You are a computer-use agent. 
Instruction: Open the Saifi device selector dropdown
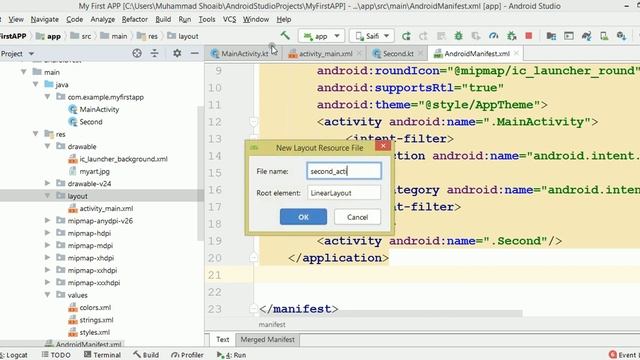pos(372,36)
